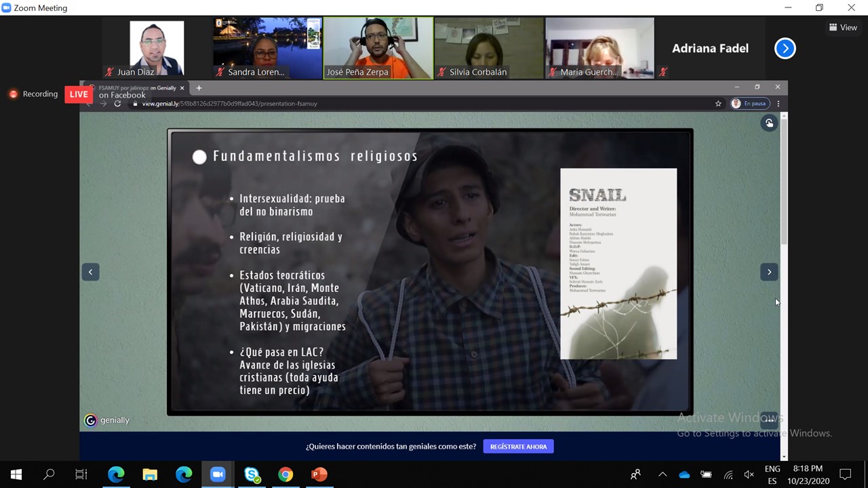This screenshot has height=488, width=868.
Task: Open Chrome three-dot menu in shared window
Action: 778,104
